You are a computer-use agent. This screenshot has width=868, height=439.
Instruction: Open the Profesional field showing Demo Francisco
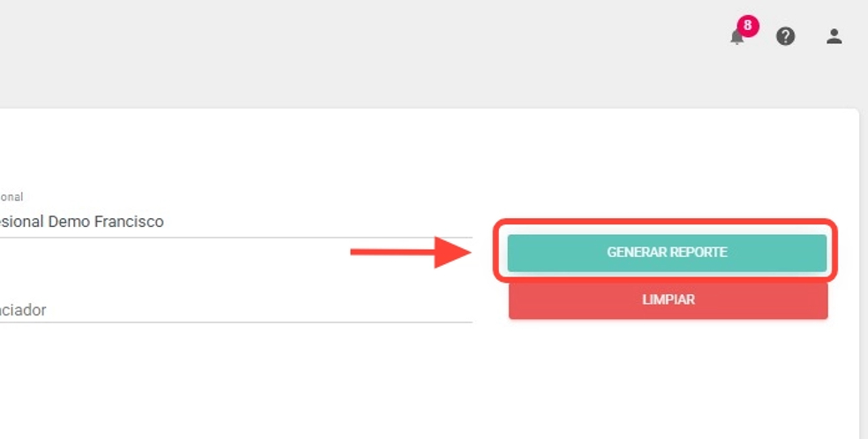point(177,222)
